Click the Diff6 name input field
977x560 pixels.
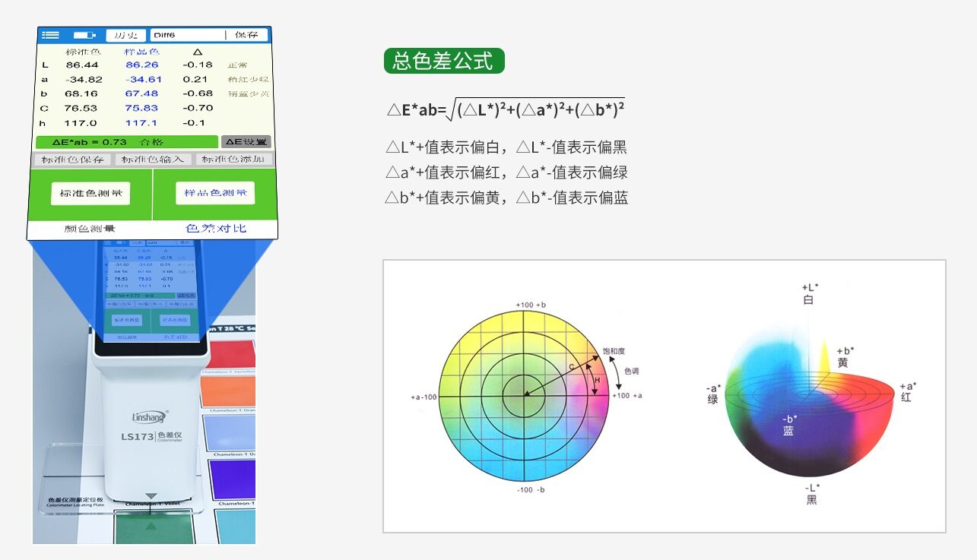tap(188, 35)
